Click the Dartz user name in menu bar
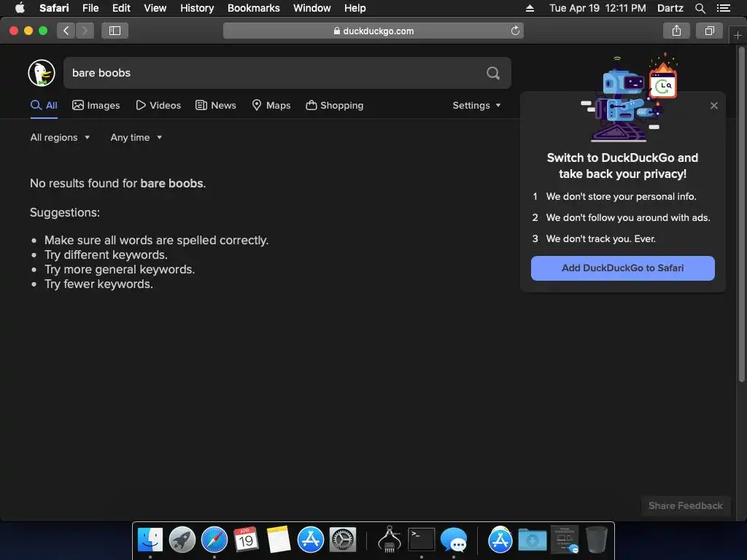Viewport: 747px width, 560px height. click(x=670, y=8)
